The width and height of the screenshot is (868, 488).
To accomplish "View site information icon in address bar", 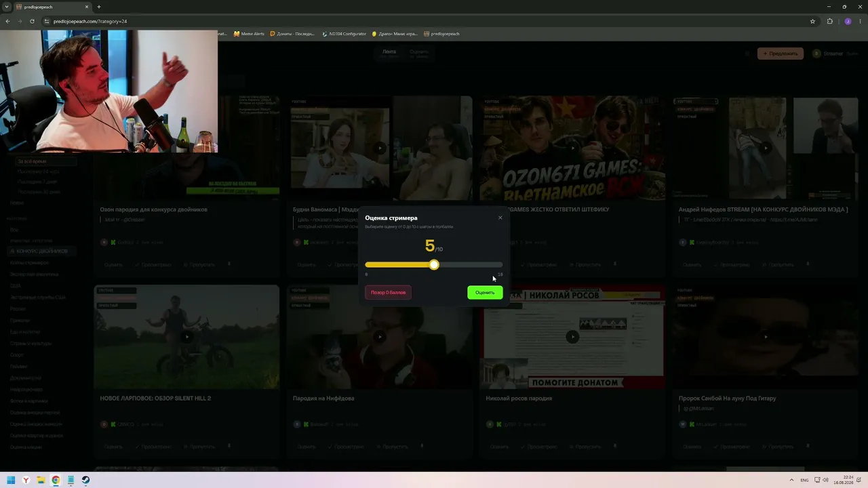I will pyautogui.click(x=47, y=21).
